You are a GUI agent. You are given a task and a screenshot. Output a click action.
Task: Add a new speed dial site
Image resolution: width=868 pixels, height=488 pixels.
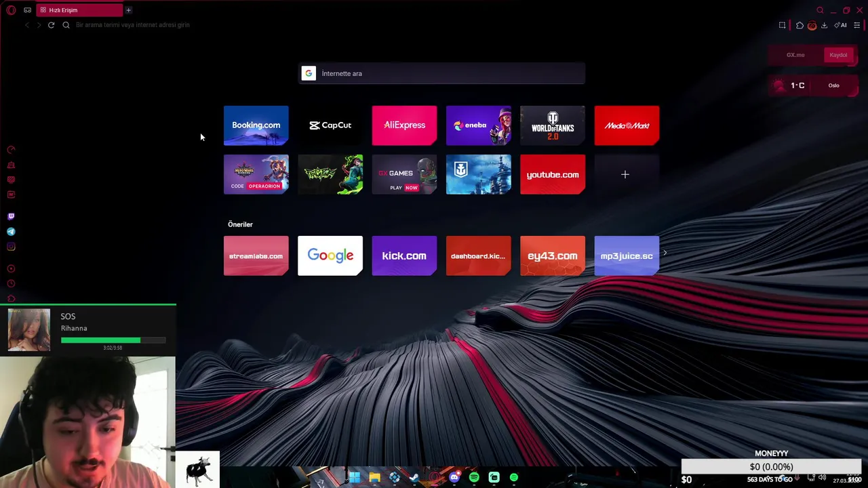[627, 174]
